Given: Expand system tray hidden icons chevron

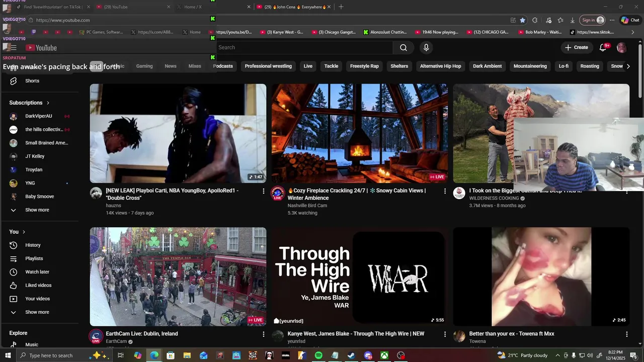Looking at the screenshot, I should point(557,355).
